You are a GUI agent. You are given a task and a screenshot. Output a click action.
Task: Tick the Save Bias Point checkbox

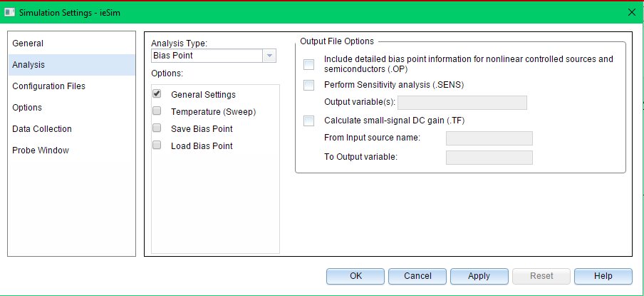tap(157, 128)
